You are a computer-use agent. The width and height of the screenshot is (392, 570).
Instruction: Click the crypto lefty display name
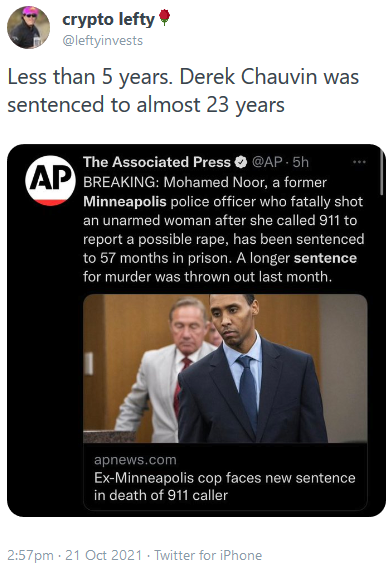[x=108, y=20]
